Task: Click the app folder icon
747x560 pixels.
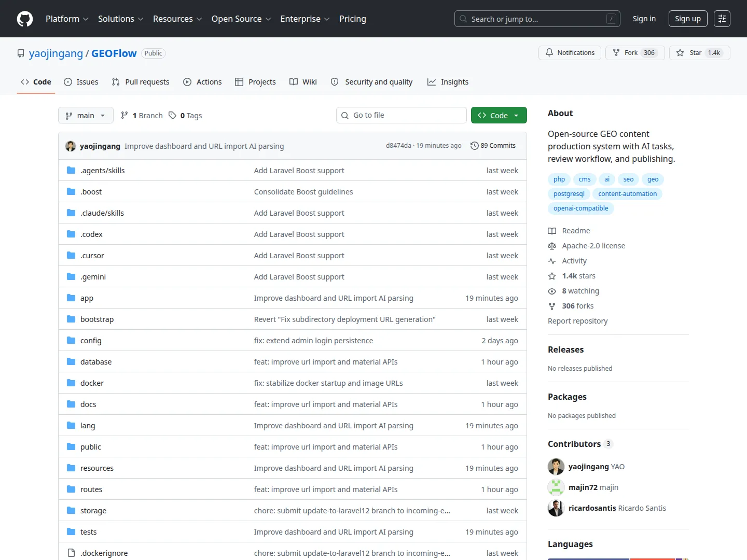Action: (x=71, y=298)
